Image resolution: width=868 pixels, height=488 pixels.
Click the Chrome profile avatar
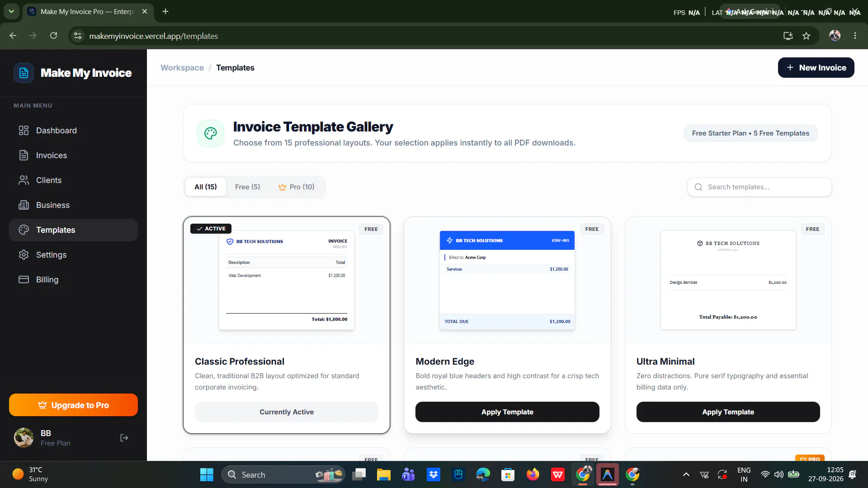(835, 36)
